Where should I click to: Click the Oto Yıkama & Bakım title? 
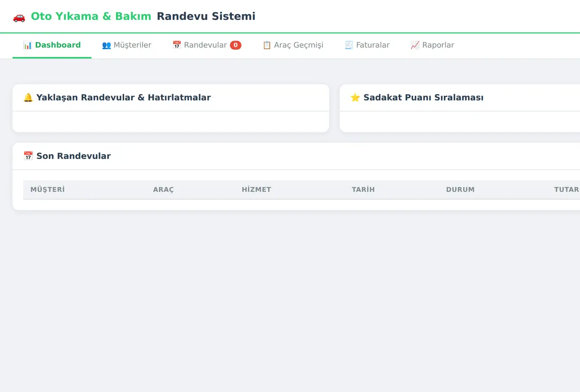[x=91, y=16]
